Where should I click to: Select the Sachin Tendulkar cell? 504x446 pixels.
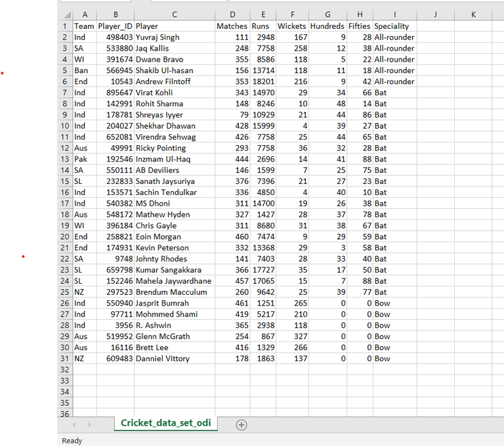click(x=175, y=192)
